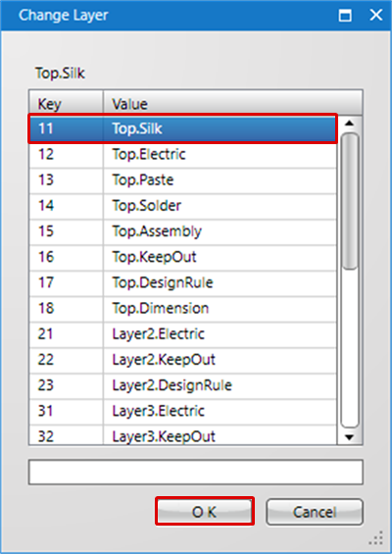This screenshot has width=392, height=554.
Task: Choose Layer2.DesignRule layer row
Action: pos(183,385)
